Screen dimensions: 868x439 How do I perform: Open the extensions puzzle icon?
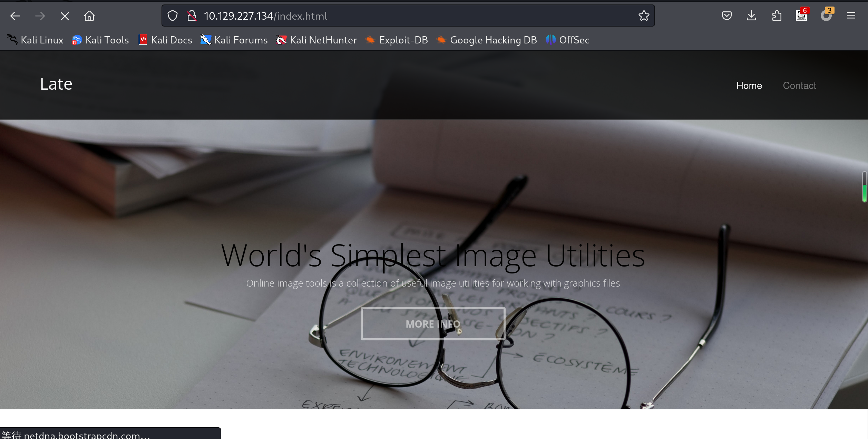[777, 16]
